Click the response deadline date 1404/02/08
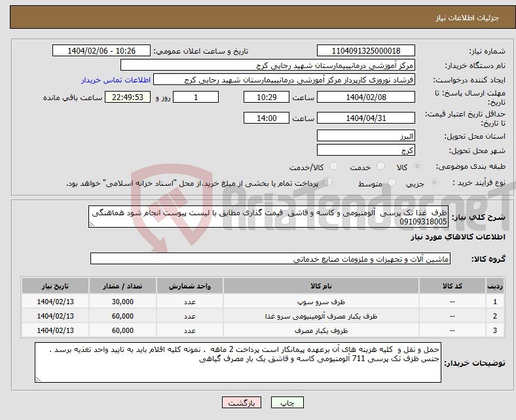This screenshot has height=420, width=516. click(x=366, y=97)
